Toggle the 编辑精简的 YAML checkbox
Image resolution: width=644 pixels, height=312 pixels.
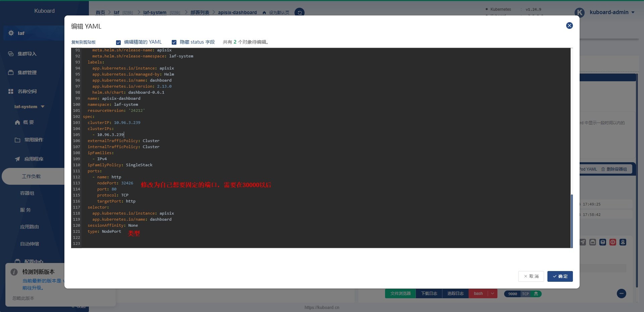pyautogui.click(x=118, y=42)
